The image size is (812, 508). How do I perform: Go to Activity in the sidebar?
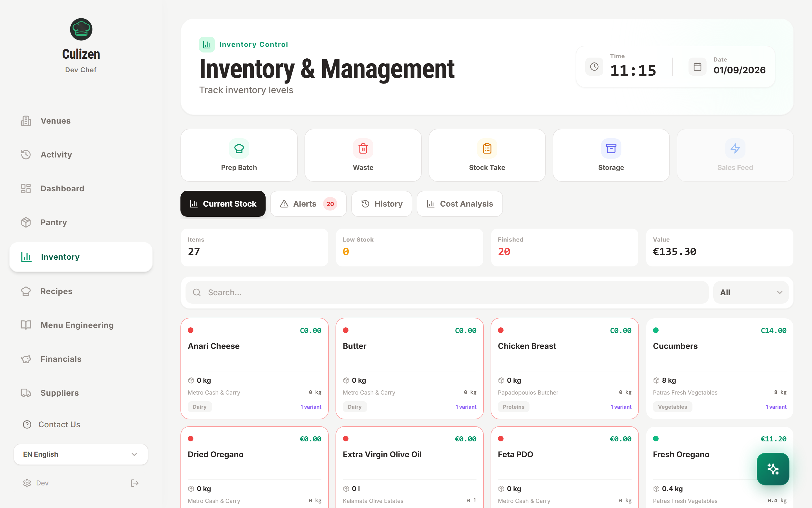[81, 155]
